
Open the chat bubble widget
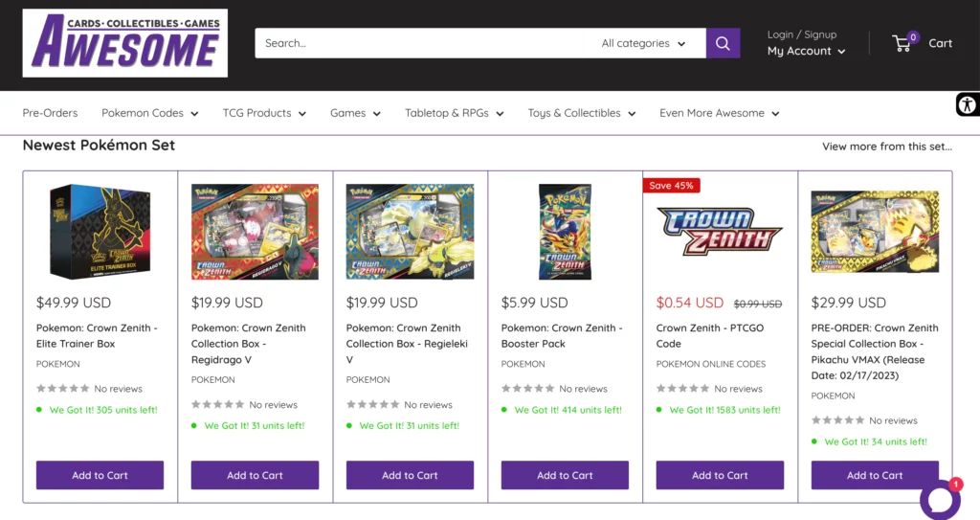click(940, 499)
